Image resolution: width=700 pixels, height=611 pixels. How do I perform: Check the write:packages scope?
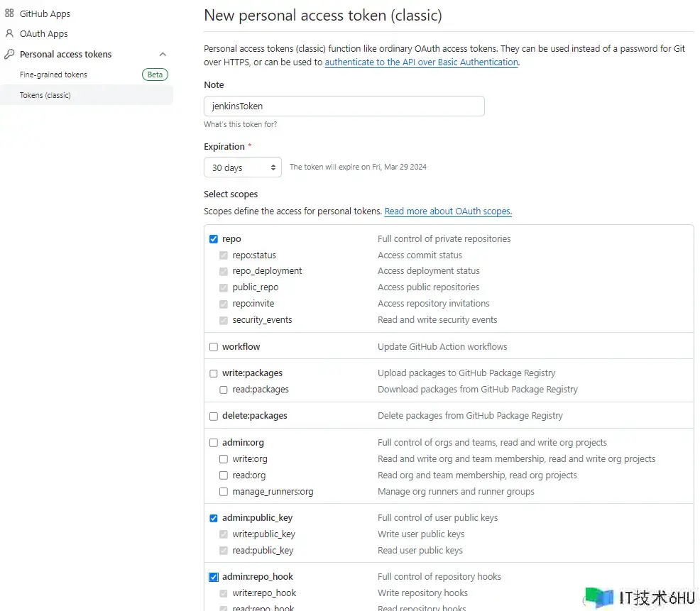[x=214, y=373]
